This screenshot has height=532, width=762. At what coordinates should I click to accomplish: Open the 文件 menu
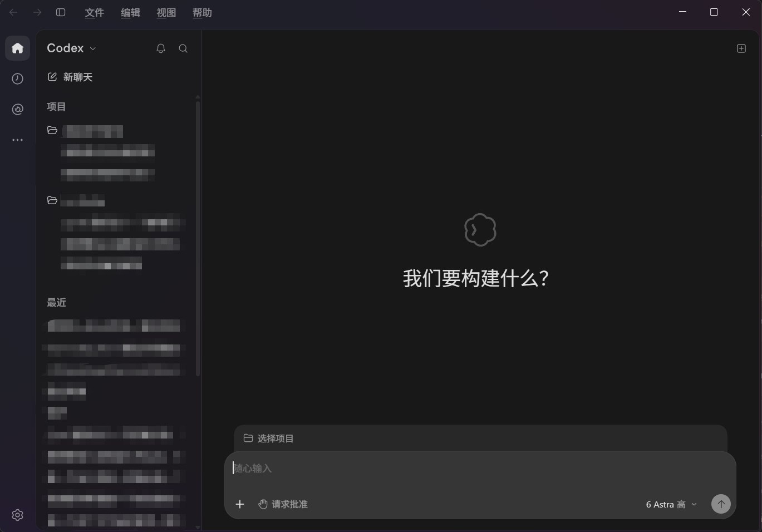point(95,12)
